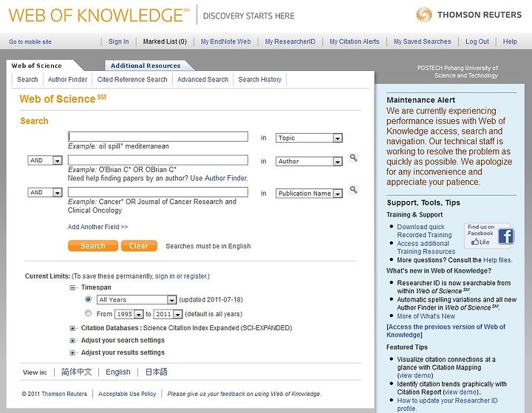Click the Author Finder link in the help text
Screen dimensions: 532x413
coord(225,178)
